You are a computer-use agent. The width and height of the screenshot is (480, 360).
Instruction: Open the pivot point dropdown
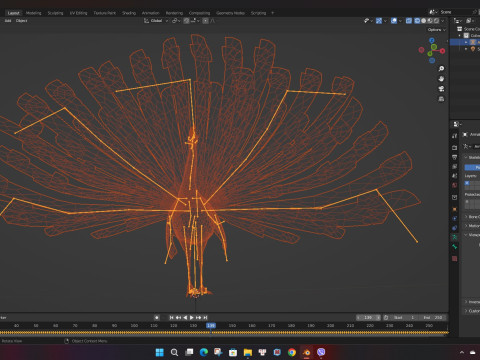tap(176, 21)
